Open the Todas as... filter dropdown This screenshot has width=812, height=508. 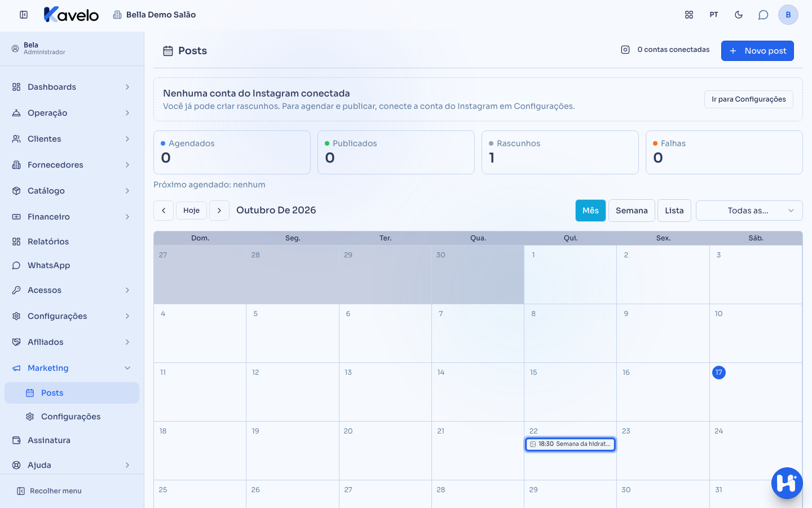coord(749,211)
